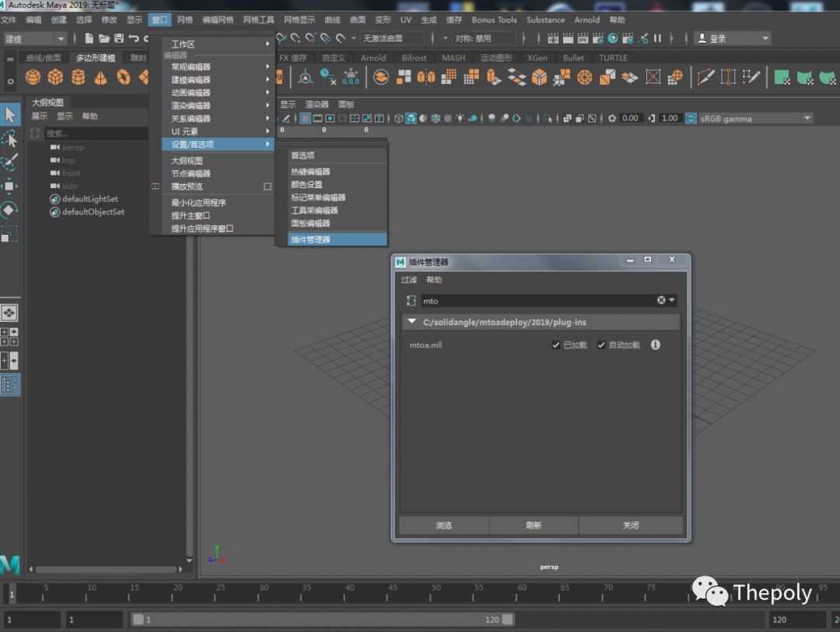Activate the Lasso select tool

tap(9, 138)
